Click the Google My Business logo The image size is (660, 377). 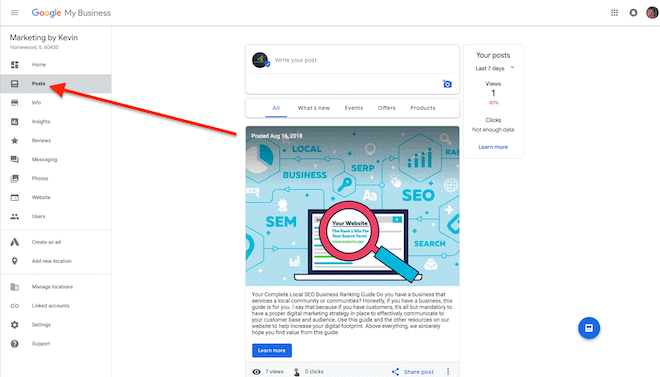coord(71,13)
